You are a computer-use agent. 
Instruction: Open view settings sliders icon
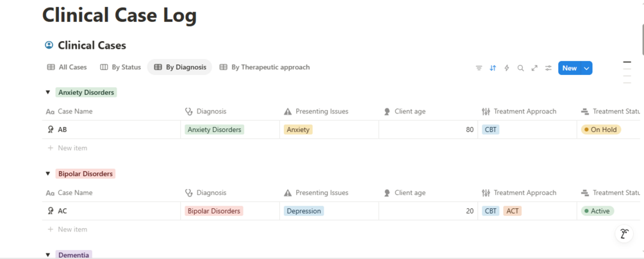click(x=549, y=68)
